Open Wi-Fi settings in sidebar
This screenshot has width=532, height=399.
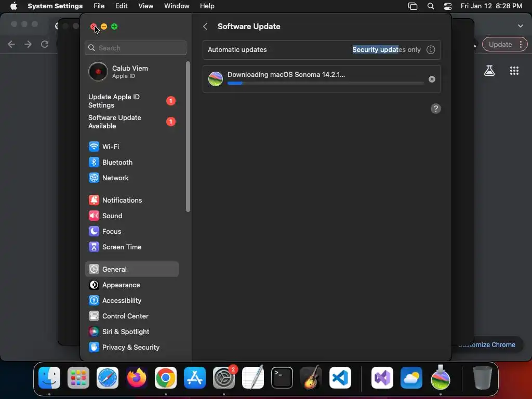tap(131, 147)
